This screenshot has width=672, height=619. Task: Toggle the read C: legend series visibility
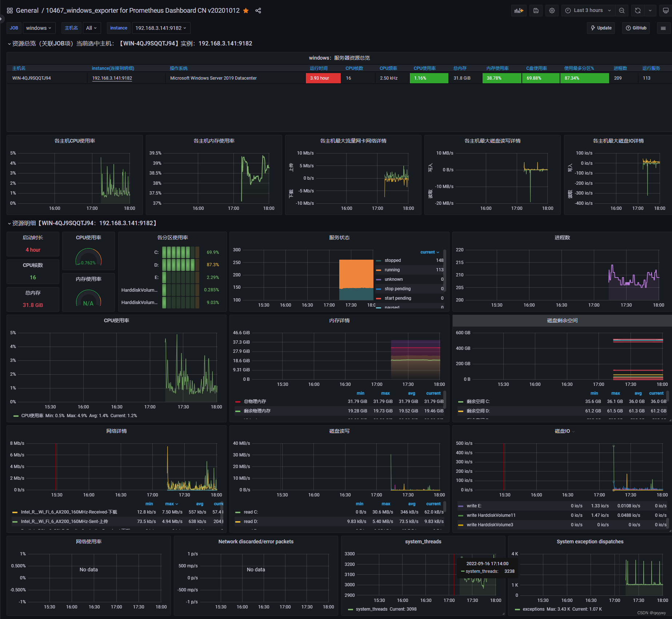click(251, 512)
